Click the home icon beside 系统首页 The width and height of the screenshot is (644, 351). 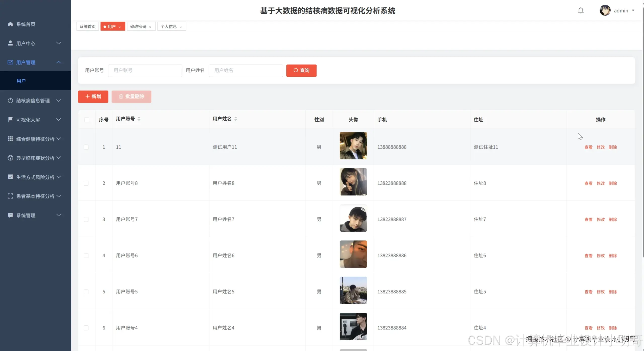[10, 24]
